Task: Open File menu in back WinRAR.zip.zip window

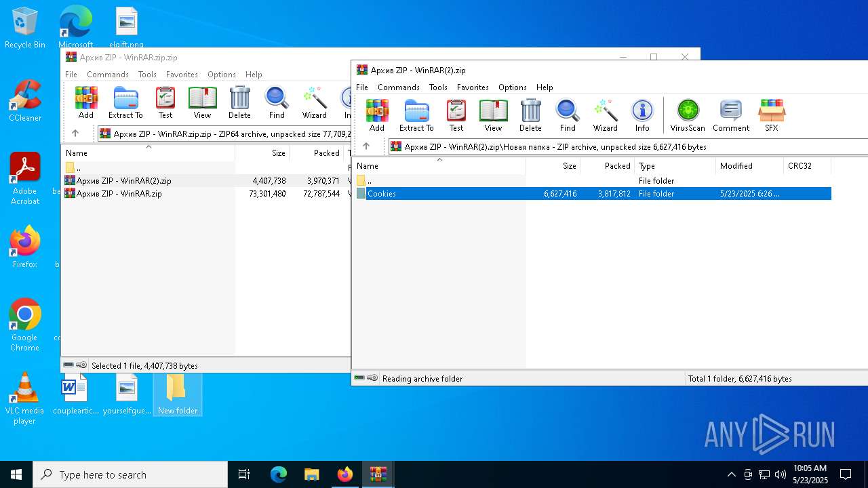Action: [x=71, y=75]
